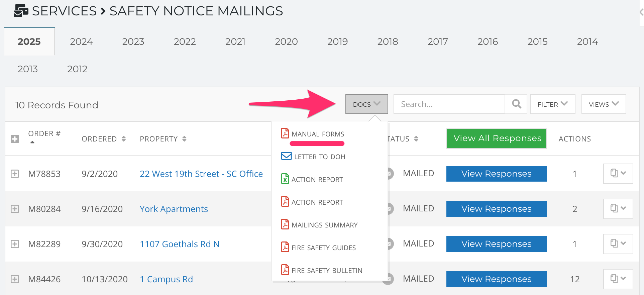Open 1 Campus Rd property link
Screen dimensions: 644x295
tap(166, 279)
